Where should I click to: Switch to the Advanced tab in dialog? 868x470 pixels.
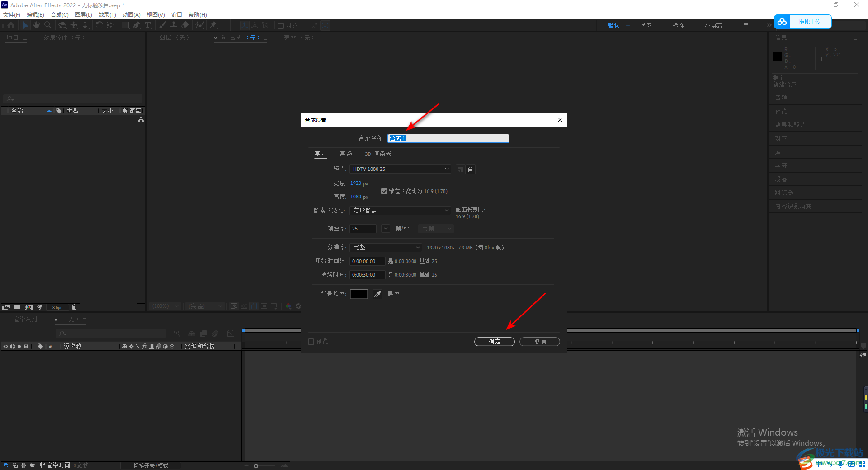pos(346,154)
